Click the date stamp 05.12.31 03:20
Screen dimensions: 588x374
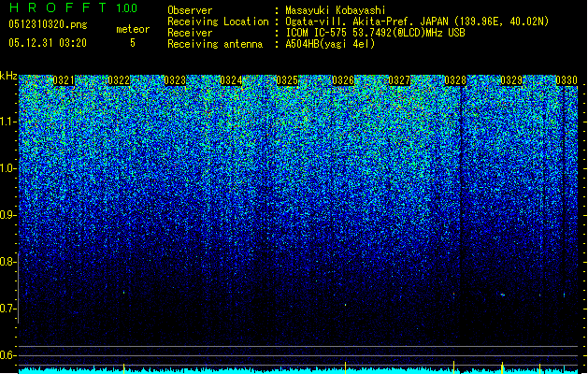(48, 43)
